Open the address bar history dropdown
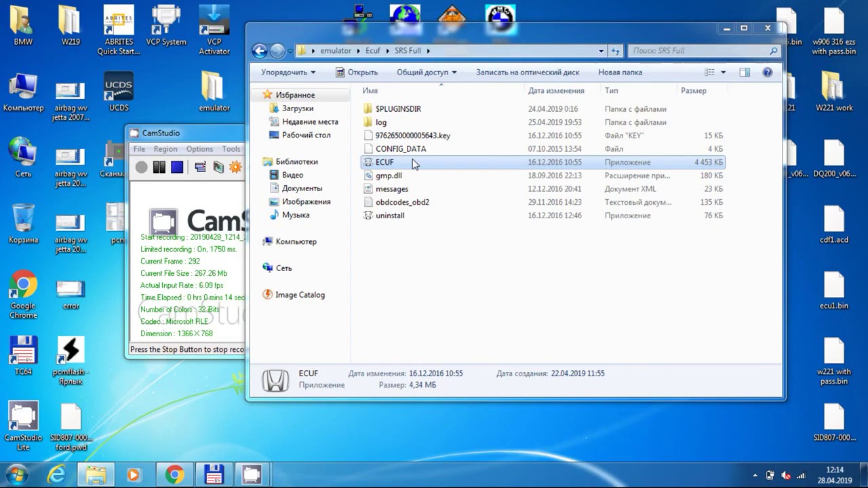 [x=601, y=51]
